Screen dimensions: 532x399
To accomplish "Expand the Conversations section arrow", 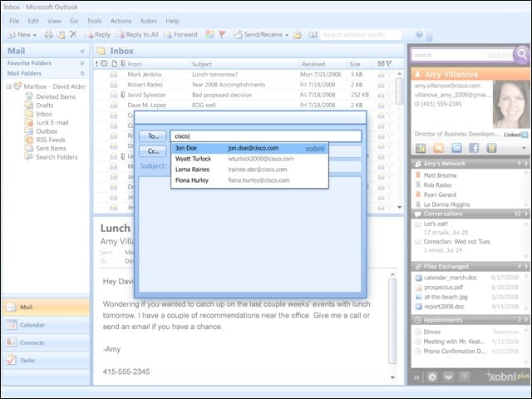I will 526,214.
